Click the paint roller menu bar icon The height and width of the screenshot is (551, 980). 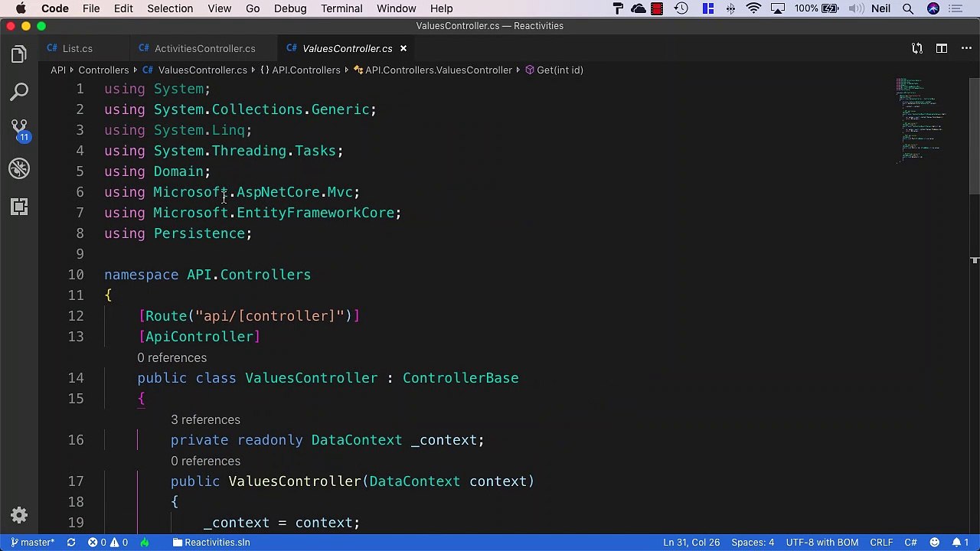pyautogui.click(x=619, y=8)
